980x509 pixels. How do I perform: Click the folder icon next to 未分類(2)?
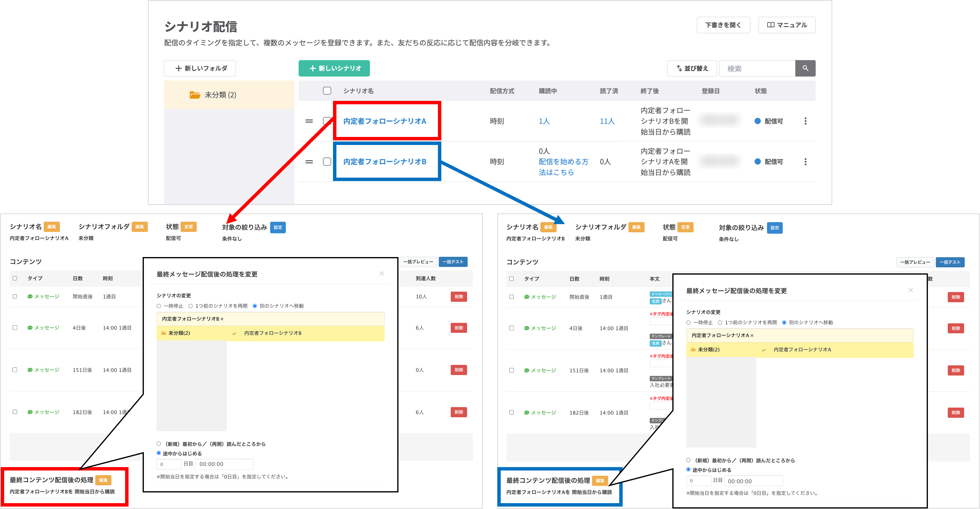pyautogui.click(x=195, y=95)
